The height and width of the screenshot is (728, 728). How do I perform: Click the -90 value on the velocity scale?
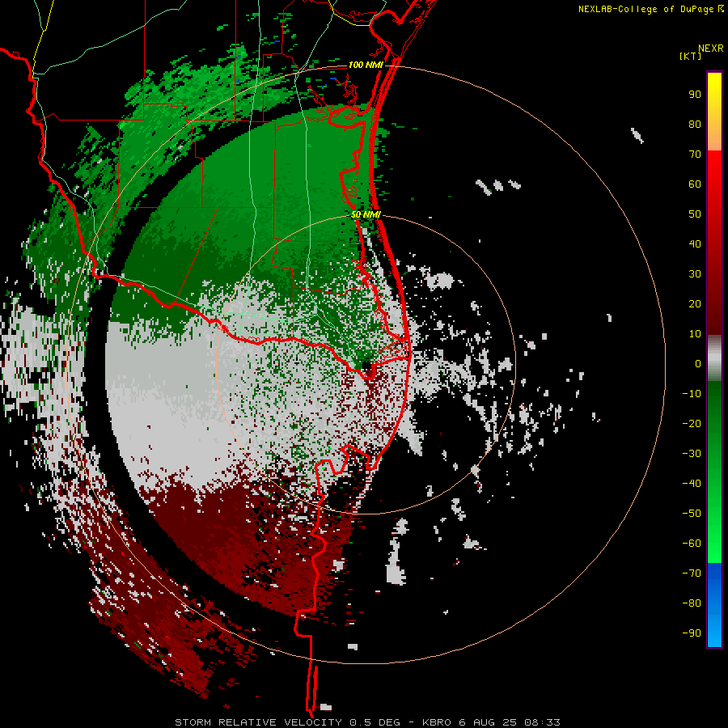pos(692,633)
